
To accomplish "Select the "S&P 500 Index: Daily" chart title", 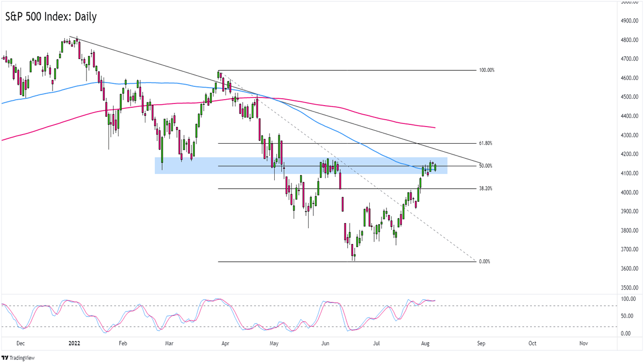I will click(x=52, y=17).
